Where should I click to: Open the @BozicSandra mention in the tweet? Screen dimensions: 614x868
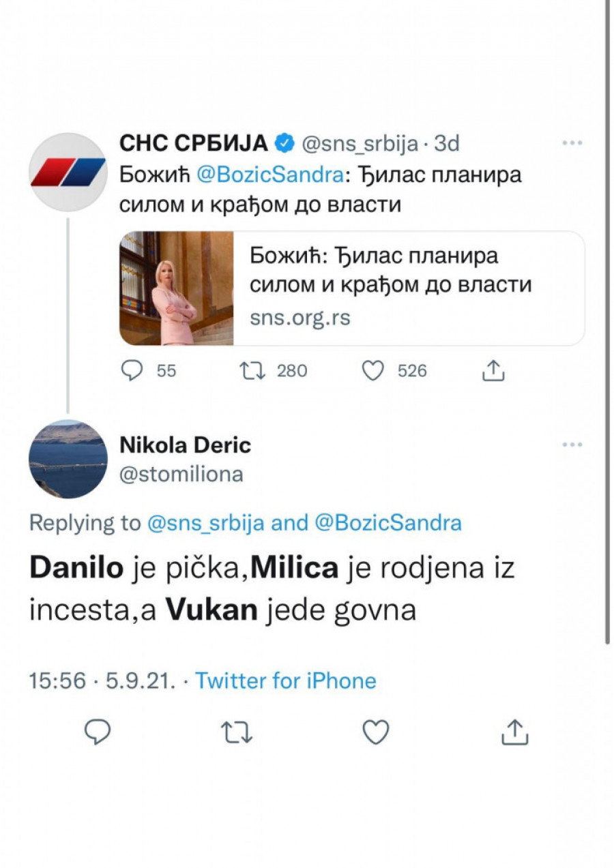[269, 175]
